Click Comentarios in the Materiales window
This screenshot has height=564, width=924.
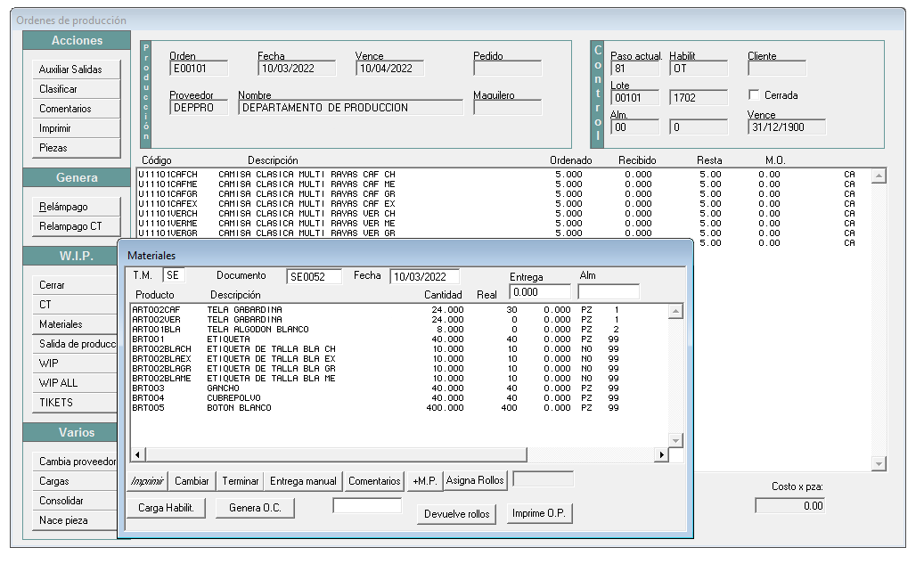point(374,481)
